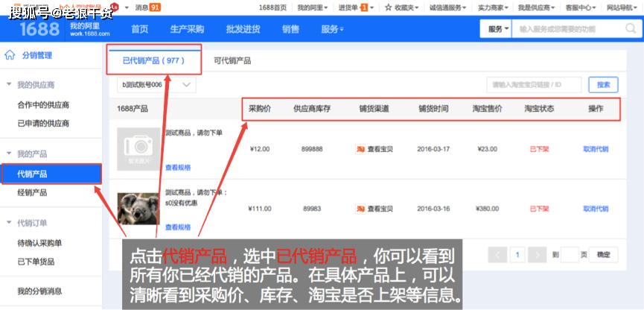Click the 已下架 status in ¥380.00 row

539,209
